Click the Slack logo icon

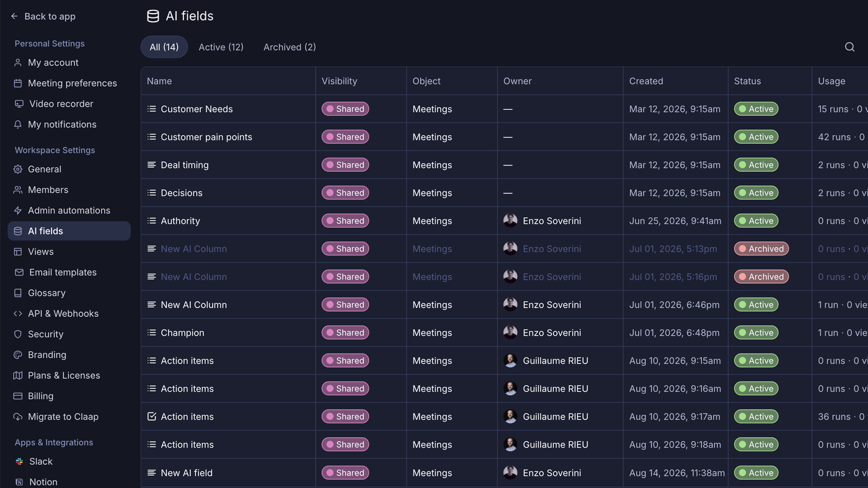click(19, 461)
